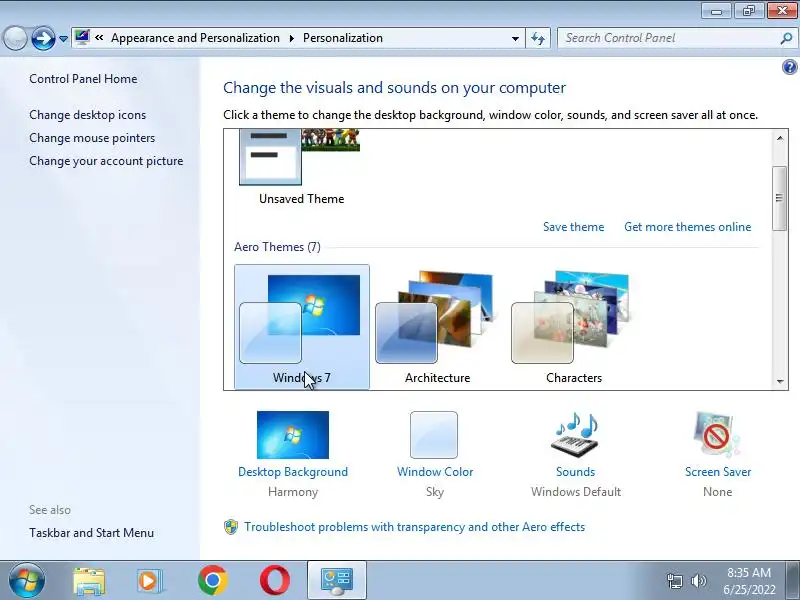Click the Desktop Background link text
Screen dimensions: 800x600
pos(293,472)
